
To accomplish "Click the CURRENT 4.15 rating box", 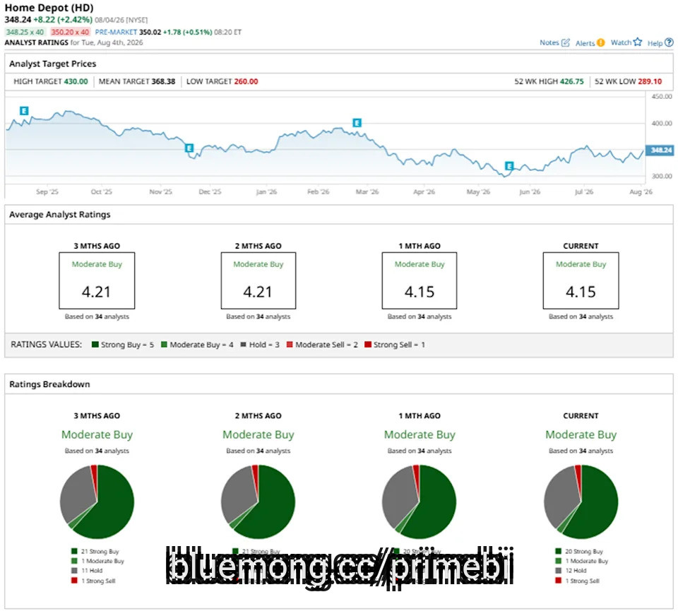I will [x=581, y=280].
